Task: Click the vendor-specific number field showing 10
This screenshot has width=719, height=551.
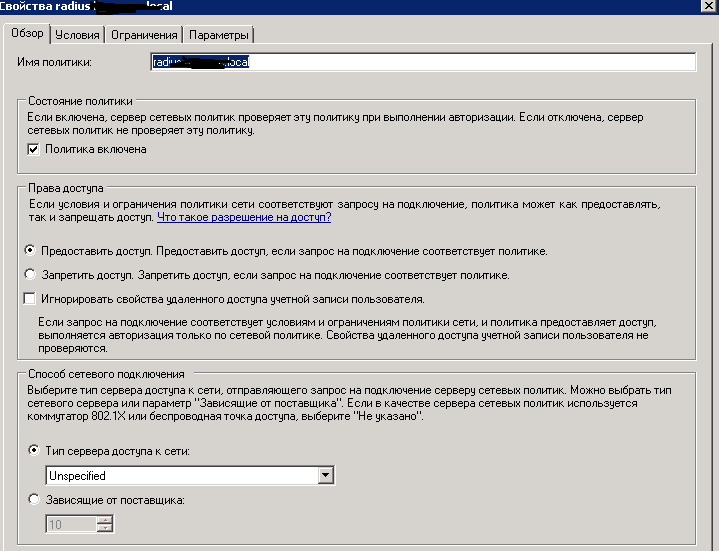Action: pyautogui.click(x=72, y=524)
